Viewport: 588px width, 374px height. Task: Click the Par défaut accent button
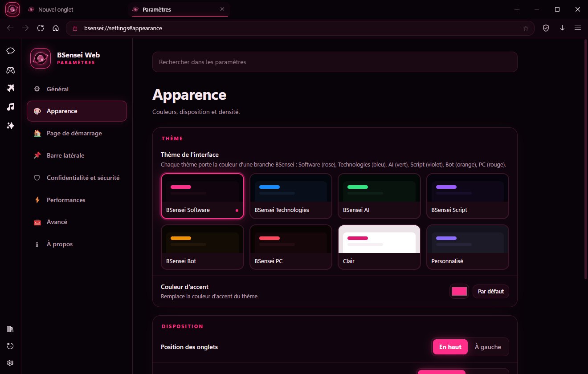click(x=491, y=291)
